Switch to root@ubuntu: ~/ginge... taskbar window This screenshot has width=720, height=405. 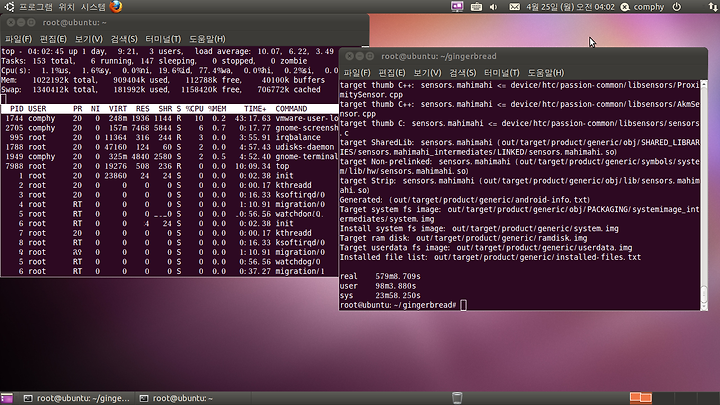77,398
